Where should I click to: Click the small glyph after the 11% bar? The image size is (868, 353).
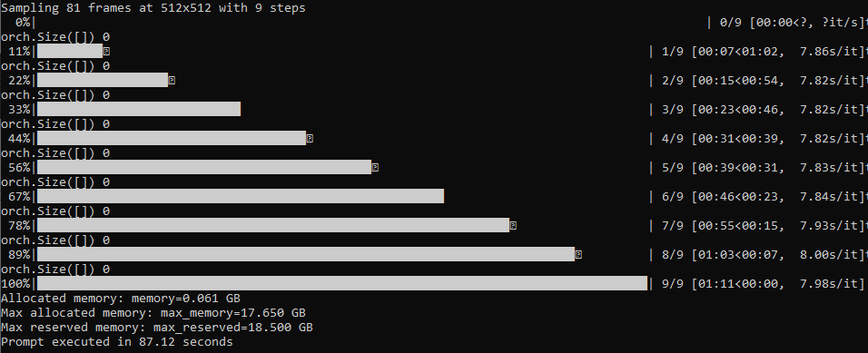point(107,51)
